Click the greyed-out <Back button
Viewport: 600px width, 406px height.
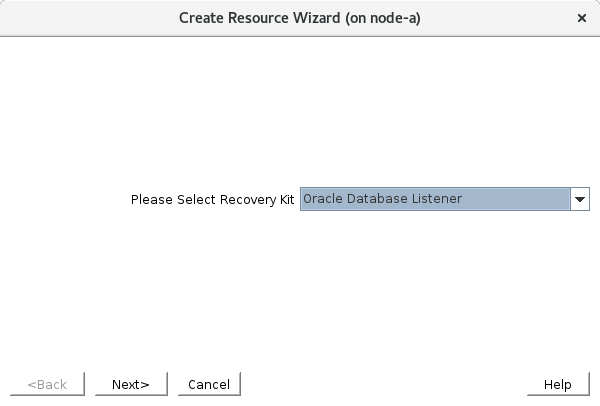click(x=47, y=384)
